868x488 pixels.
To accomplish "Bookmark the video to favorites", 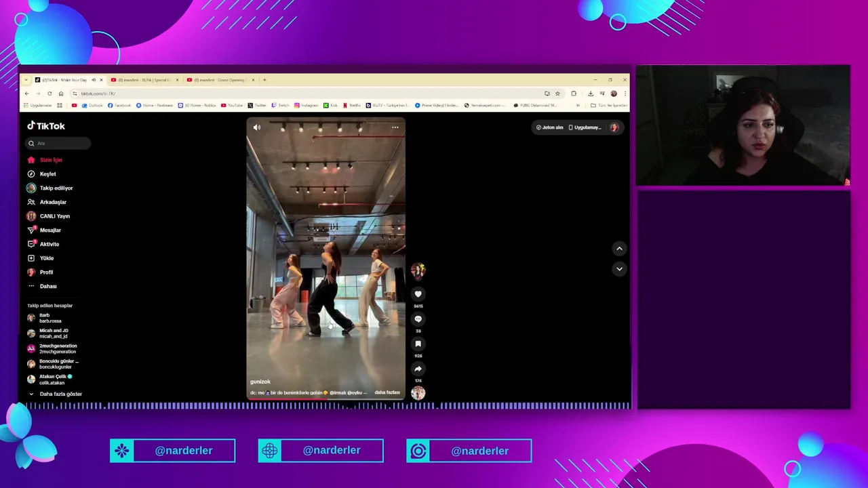I will (x=418, y=344).
